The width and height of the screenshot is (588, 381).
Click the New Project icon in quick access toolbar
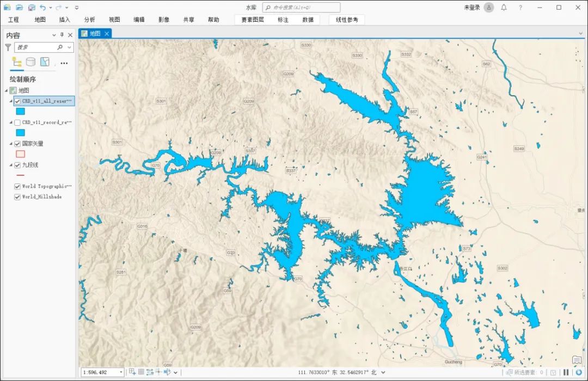[7, 7]
